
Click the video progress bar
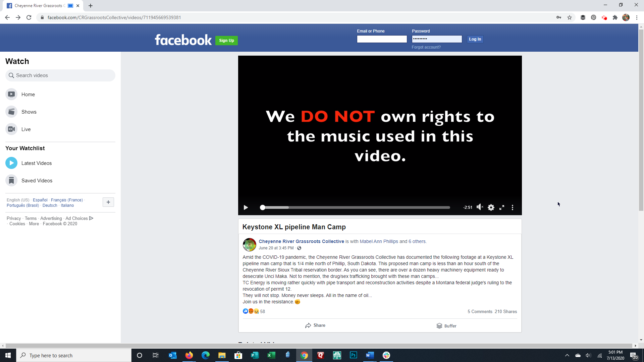coord(356,207)
